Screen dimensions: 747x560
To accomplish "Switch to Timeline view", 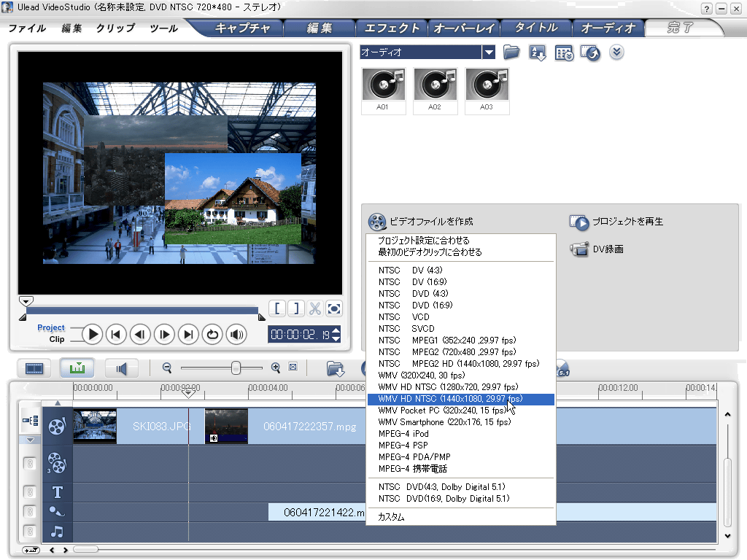I will pyautogui.click(x=77, y=368).
